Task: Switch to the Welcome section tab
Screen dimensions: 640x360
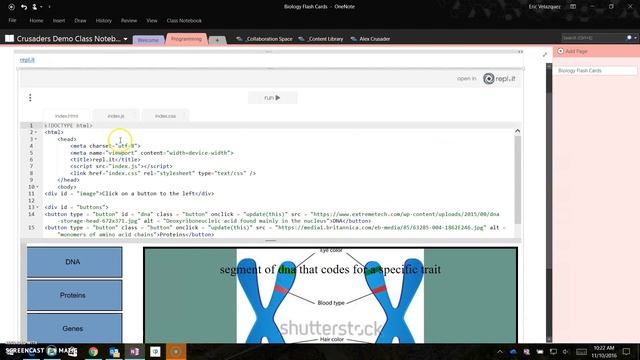Action: tap(148, 40)
